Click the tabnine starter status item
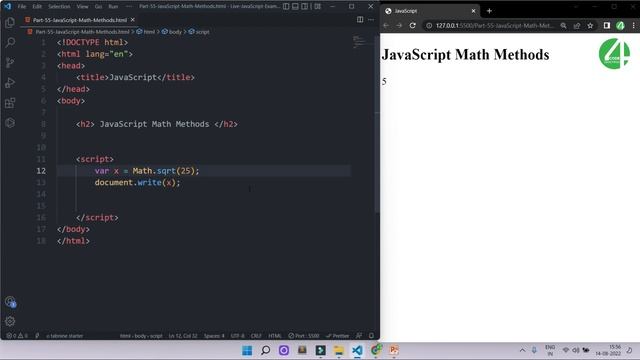This screenshot has width=640, height=360. (x=64, y=336)
